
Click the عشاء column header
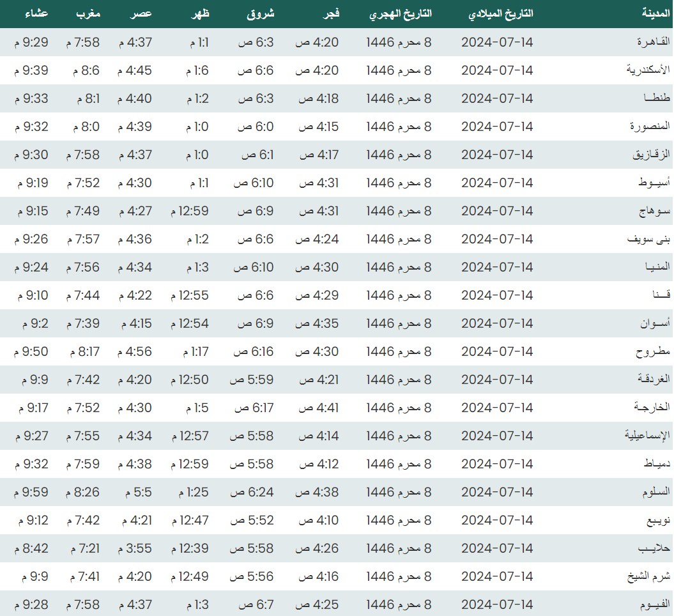(36, 13)
